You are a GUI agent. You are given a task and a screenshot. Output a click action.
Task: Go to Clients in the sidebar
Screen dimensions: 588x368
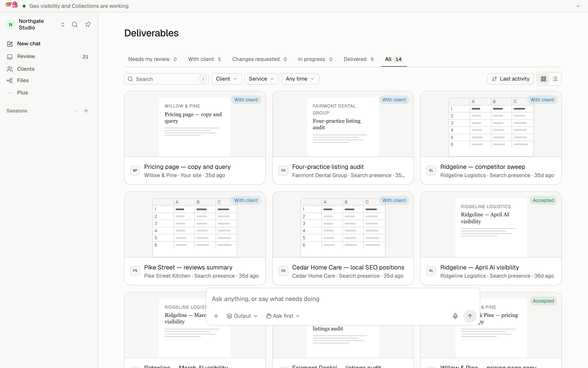point(49,69)
